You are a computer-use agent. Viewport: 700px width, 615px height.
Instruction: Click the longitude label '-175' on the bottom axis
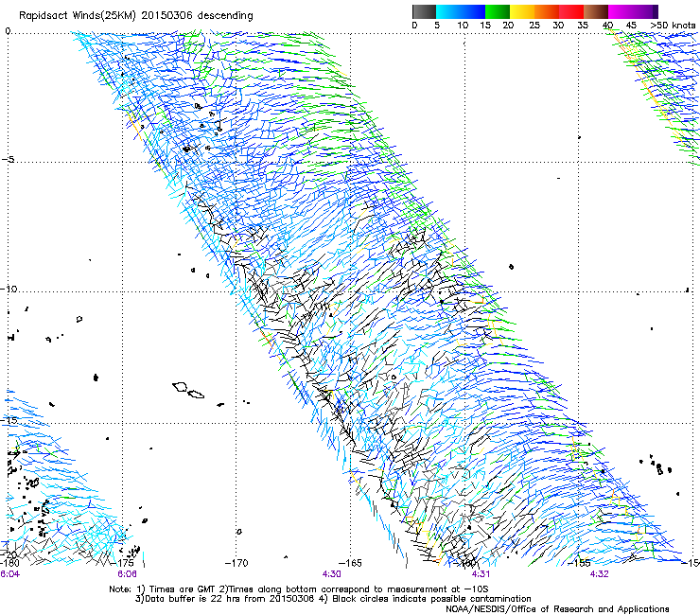tap(123, 563)
